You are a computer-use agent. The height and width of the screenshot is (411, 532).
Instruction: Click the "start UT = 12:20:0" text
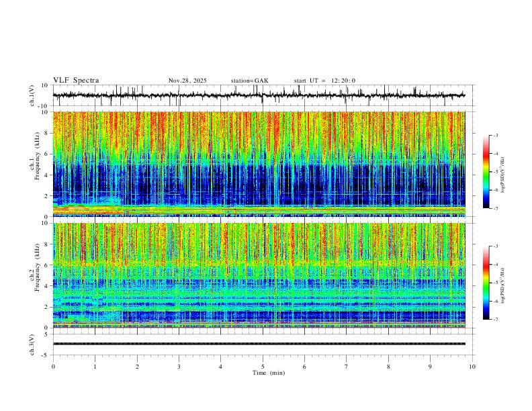324,81
